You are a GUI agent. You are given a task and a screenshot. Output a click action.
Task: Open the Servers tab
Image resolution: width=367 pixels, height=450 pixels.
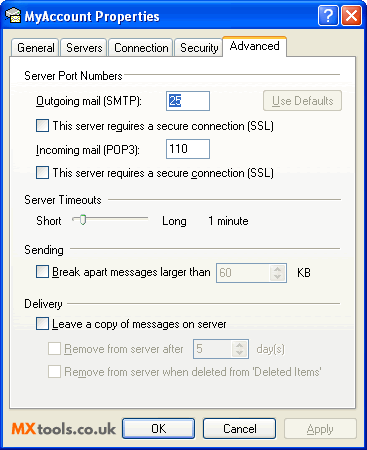coord(84,48)
